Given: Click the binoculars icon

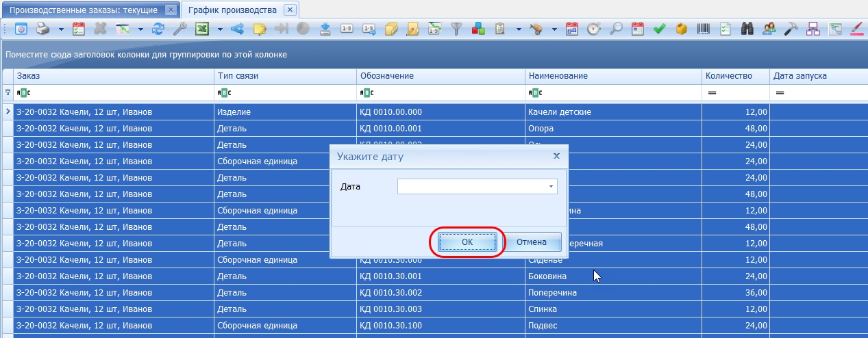Looking at the screenshot, I should (x=747, y=29).
